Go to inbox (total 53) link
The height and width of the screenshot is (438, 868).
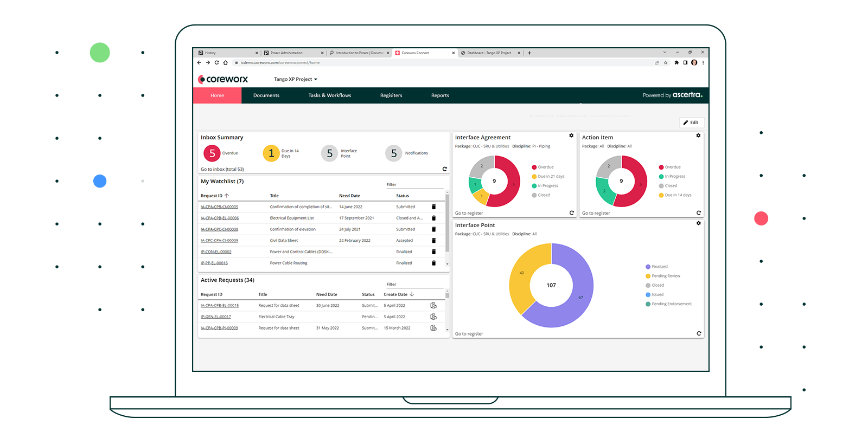point(222,169)
